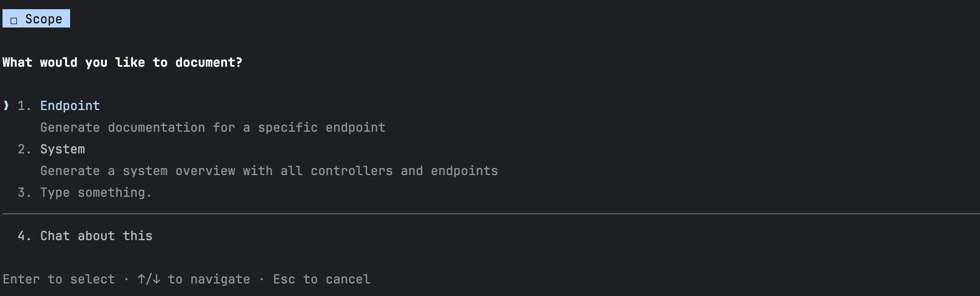The height and width of the screenshot is (296, 980).
Task: Click the system overview description line
Action: click(x=269, y=171)
